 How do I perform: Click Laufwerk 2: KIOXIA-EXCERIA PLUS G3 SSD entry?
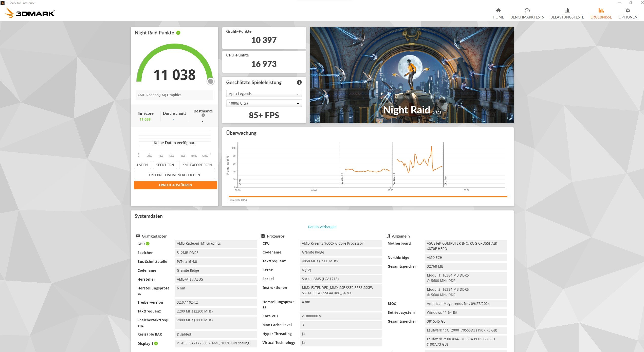(466, 342)
